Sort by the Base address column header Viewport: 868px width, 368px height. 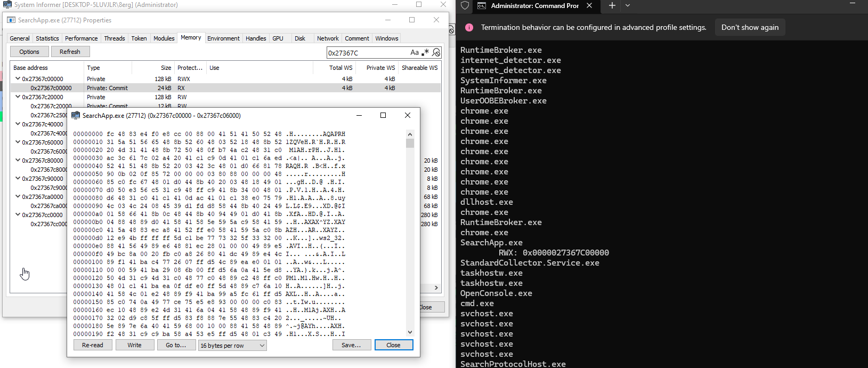point(47,68)
